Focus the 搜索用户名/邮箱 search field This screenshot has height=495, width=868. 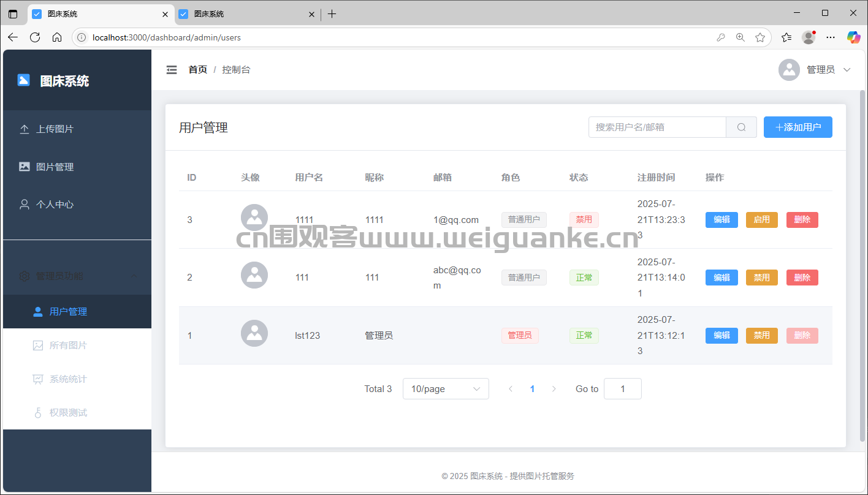[x=657, y=127]
